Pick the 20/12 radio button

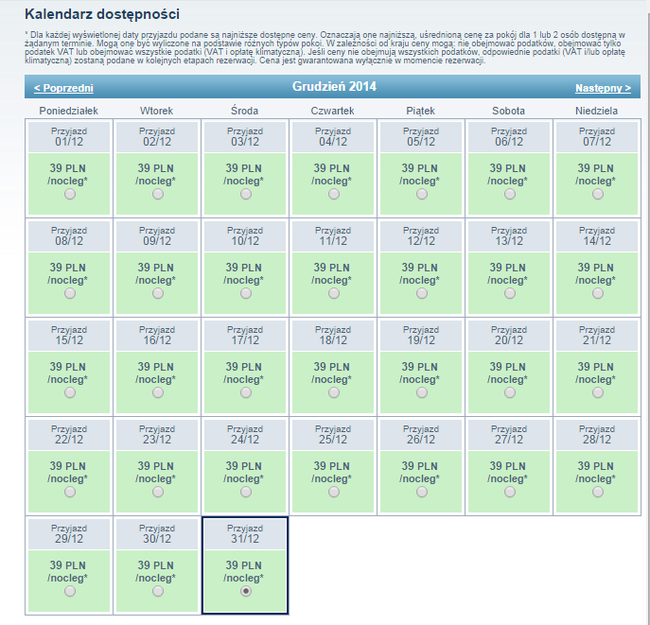pyautogui.click(x=509, y=392)
